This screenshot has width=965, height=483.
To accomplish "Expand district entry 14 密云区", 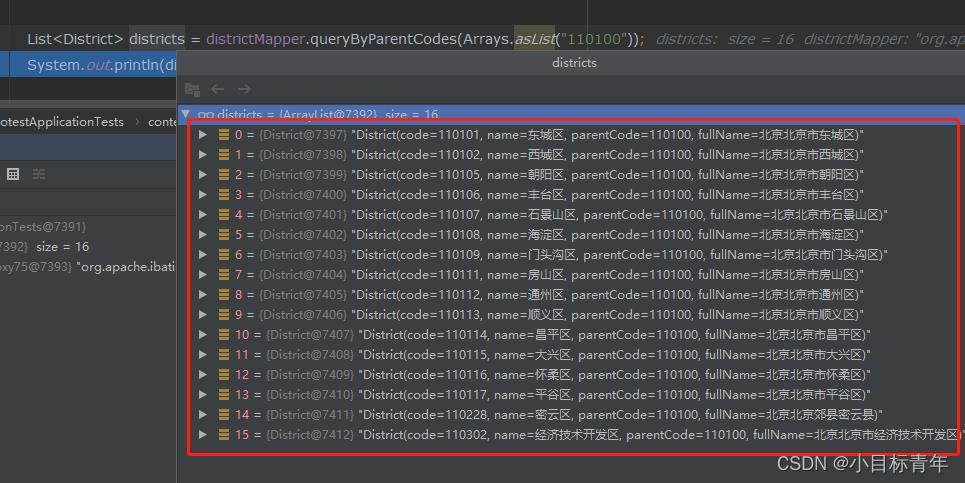I will pos(202,414).
